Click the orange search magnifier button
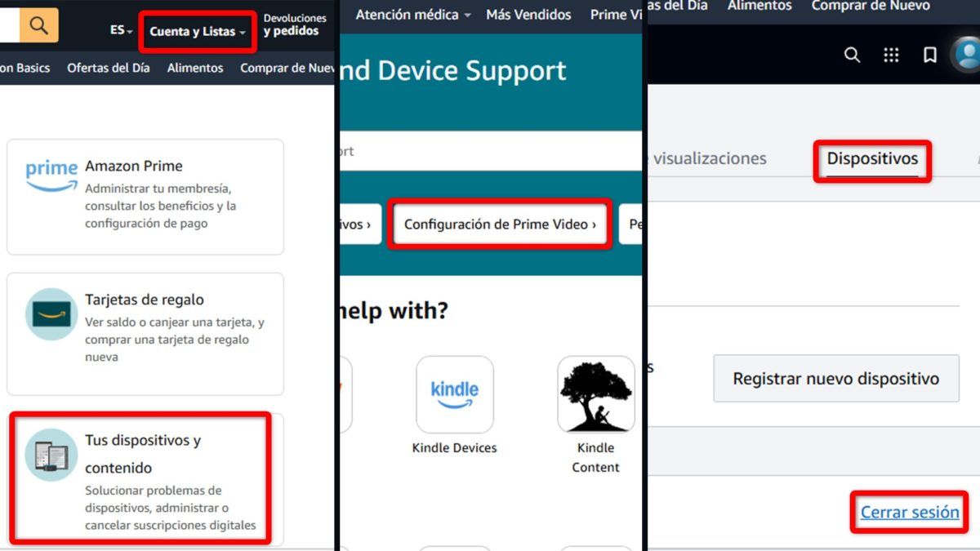 (38, 25)
